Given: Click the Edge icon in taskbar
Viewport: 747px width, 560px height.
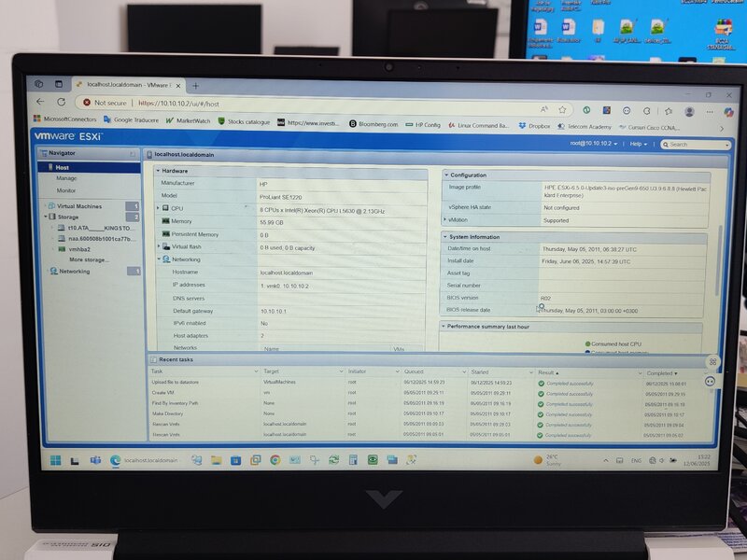Looking at the screenshot, I should coord(115,460).
